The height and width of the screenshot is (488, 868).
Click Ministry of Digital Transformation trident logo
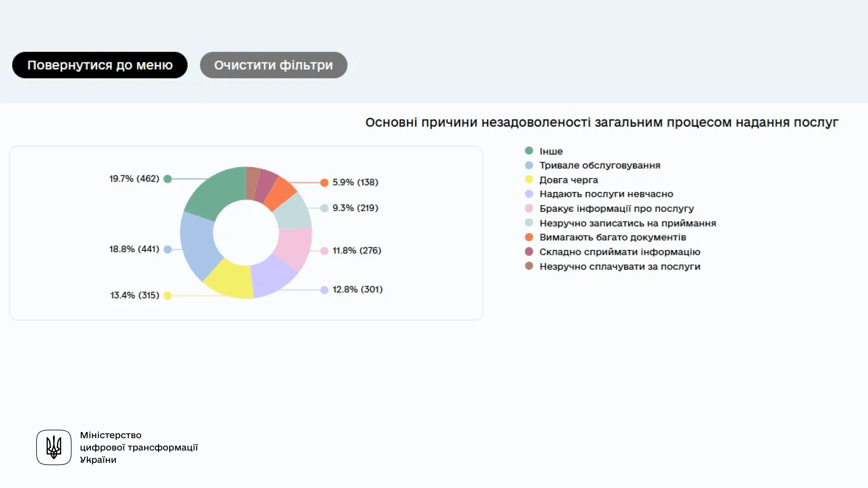(x=54, y=447)
